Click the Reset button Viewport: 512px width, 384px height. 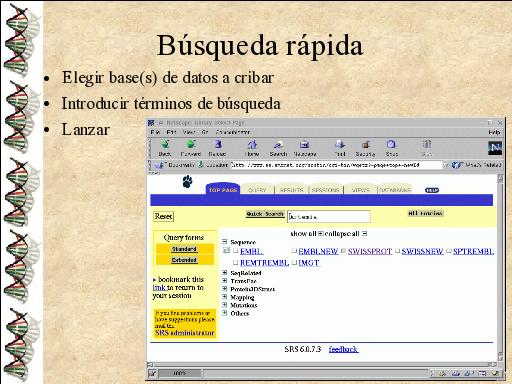[163, 216]
